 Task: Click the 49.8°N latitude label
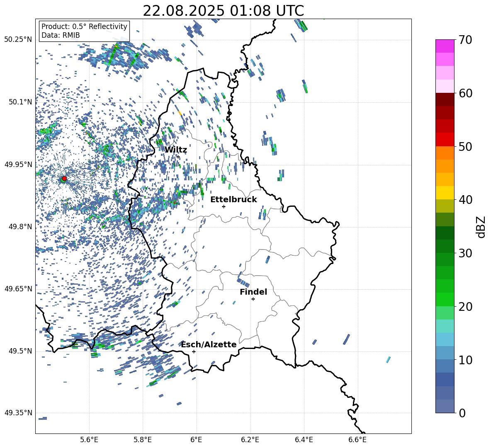(x=20, y=227)
